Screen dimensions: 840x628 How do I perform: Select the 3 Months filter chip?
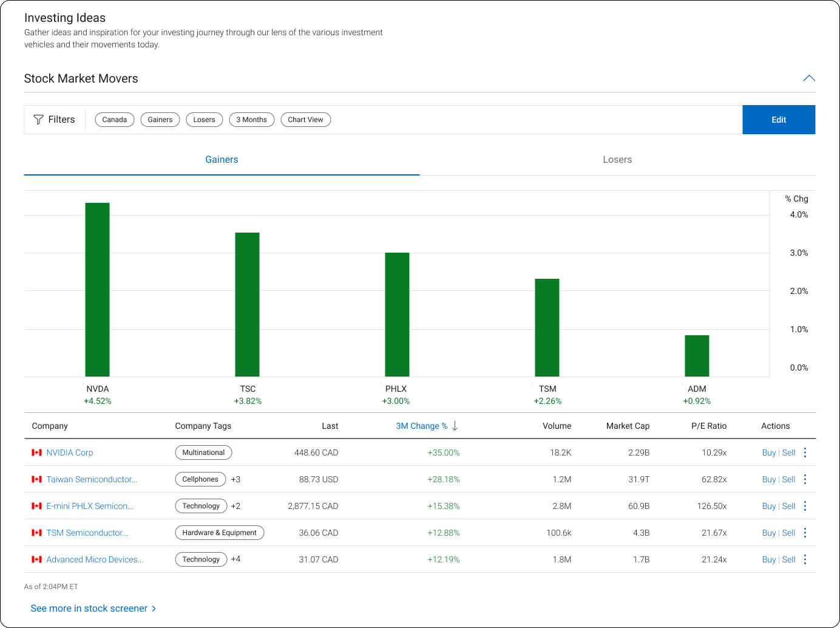pos(252,120)
